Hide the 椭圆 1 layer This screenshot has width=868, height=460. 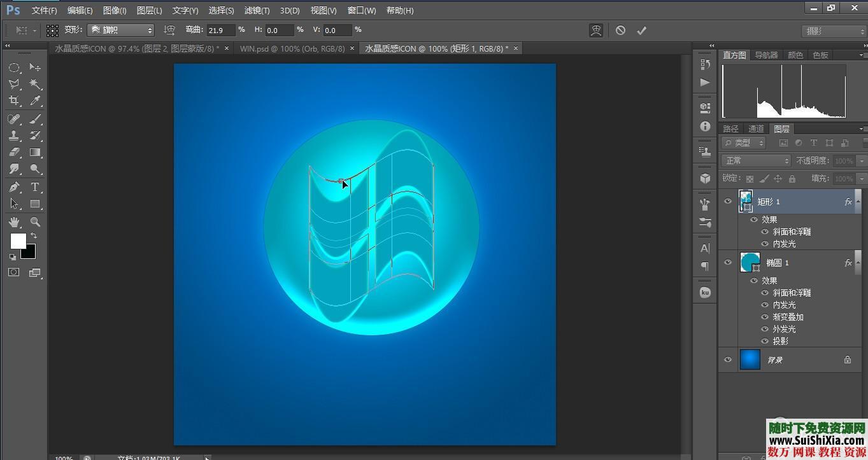(x=728, y=262)
